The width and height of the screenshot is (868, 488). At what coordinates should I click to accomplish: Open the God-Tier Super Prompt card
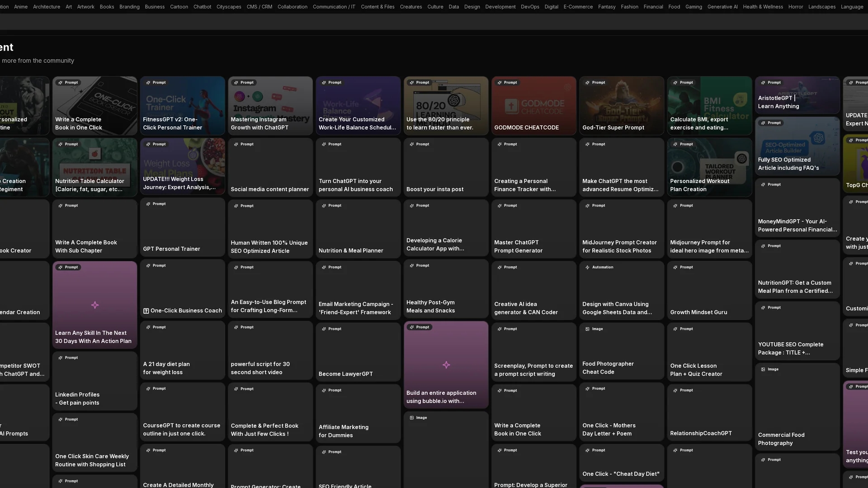[622, 106]
